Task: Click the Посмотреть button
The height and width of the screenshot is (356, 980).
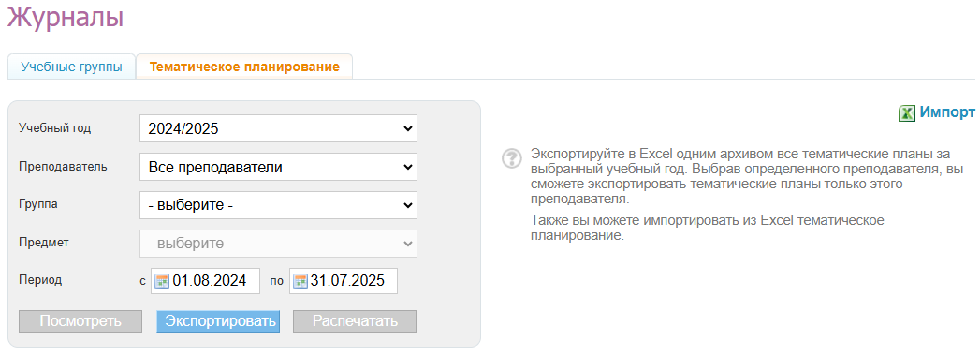Action: (80, 321)
